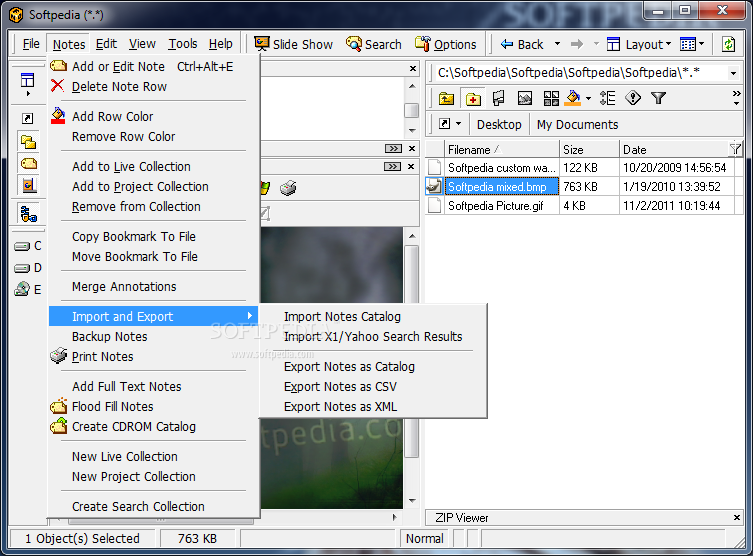Open the Tools menu
753x556 pixels.
click(x=182, y=44)
